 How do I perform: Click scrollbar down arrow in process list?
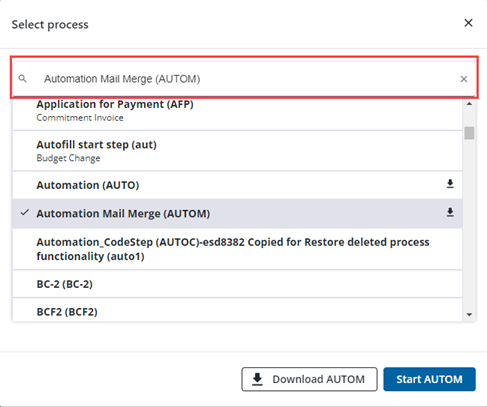[469, 314]
